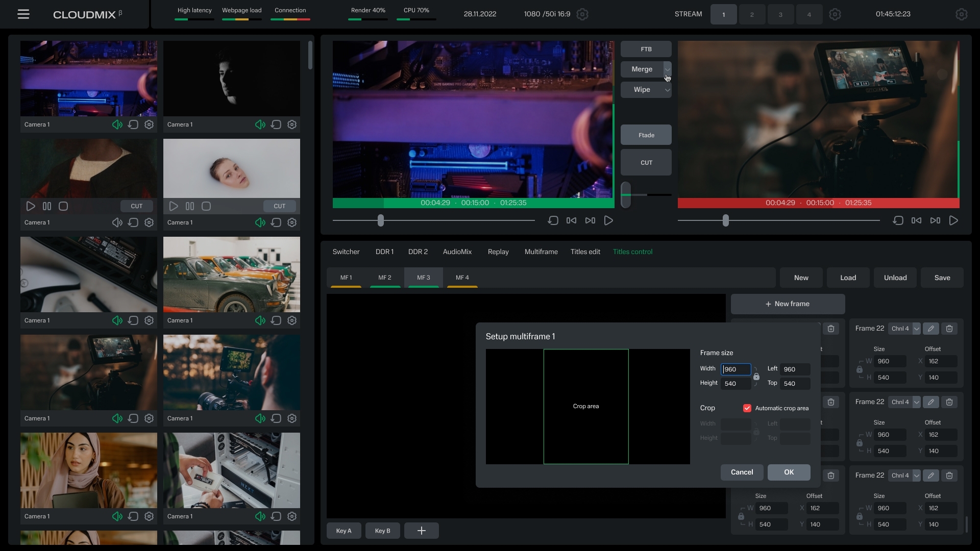Toggle loop playback under the preview monitor
980x551 pixels.
click(553, 220)
